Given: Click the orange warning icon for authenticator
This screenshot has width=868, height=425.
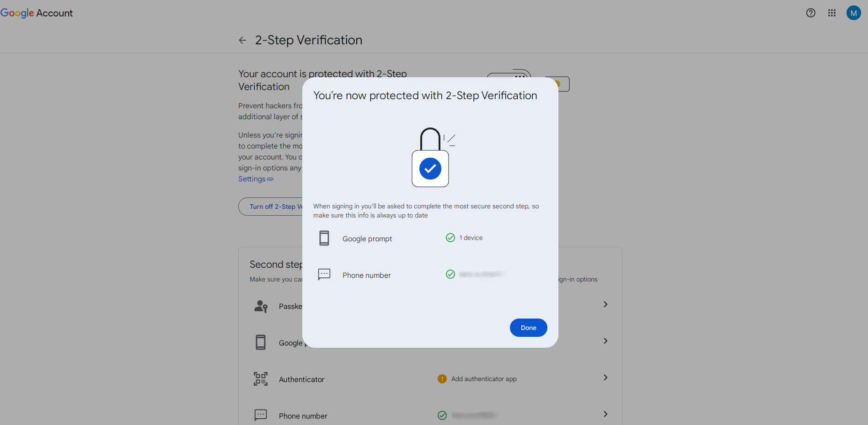Looking at the screenshot, I should [x=442, y=379].
